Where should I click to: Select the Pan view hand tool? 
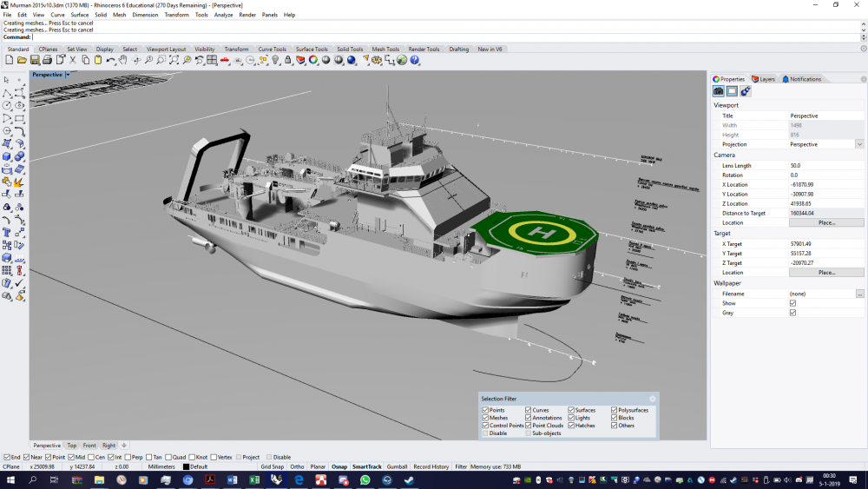[123, 61]
